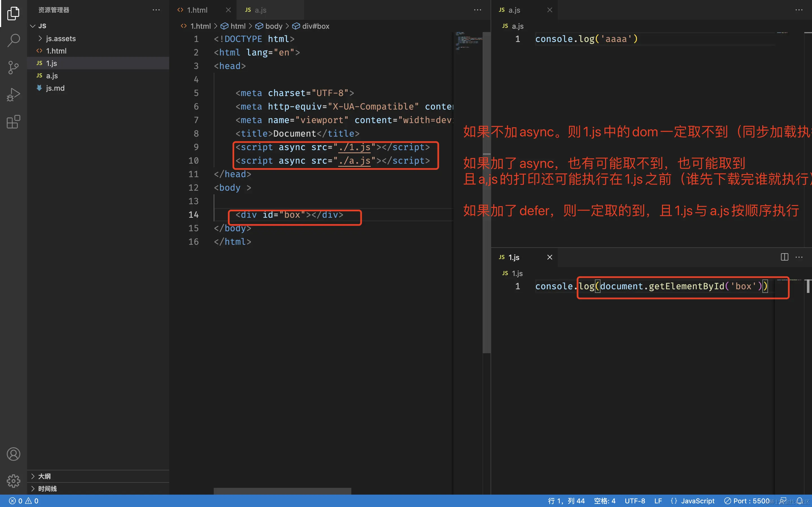Click the split editor icon for 1.js
Viewport: 812px width, 507px height.
tap(784, 257)
